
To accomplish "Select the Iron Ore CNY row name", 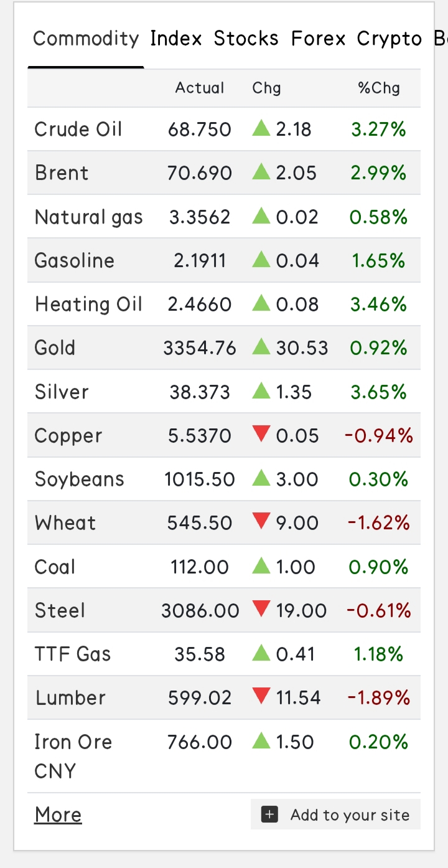I will [73, 756].
